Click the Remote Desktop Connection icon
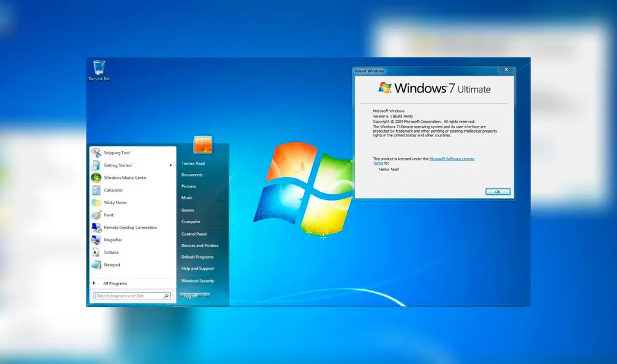The height and width of the screenshot is (364, 617). (x=96, y=228)
